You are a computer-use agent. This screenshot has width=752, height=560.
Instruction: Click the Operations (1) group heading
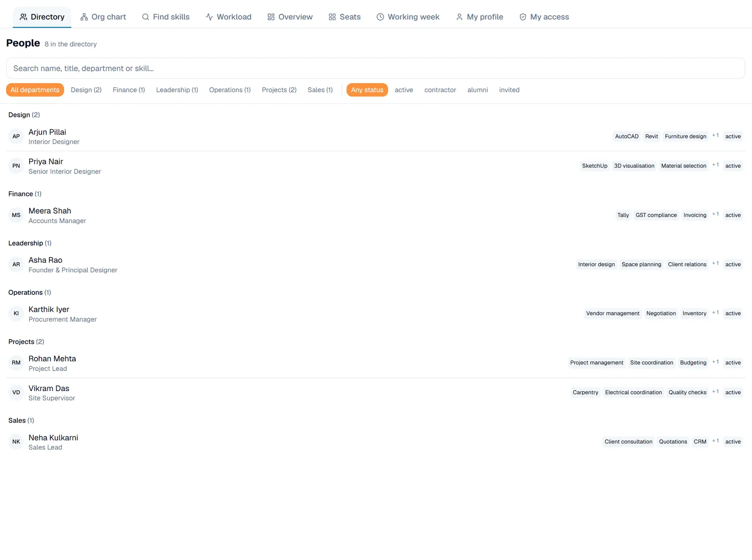click(30, 292)
